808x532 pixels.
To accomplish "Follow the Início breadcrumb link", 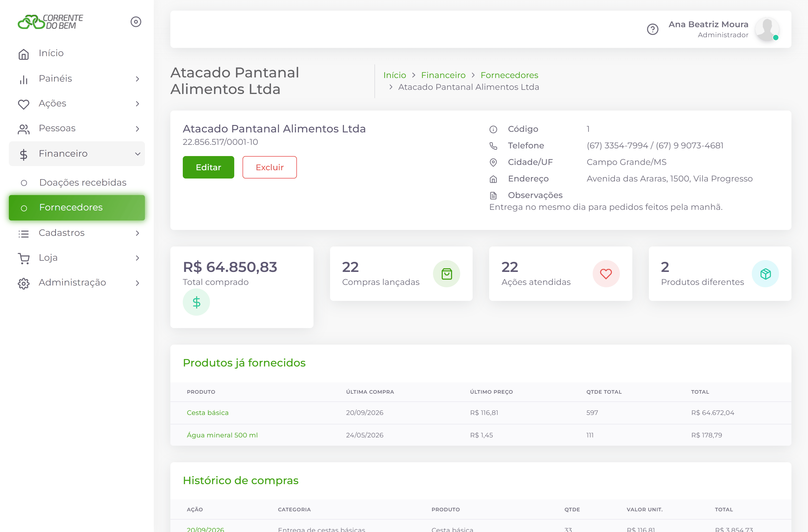I will (x=395, y=75).
